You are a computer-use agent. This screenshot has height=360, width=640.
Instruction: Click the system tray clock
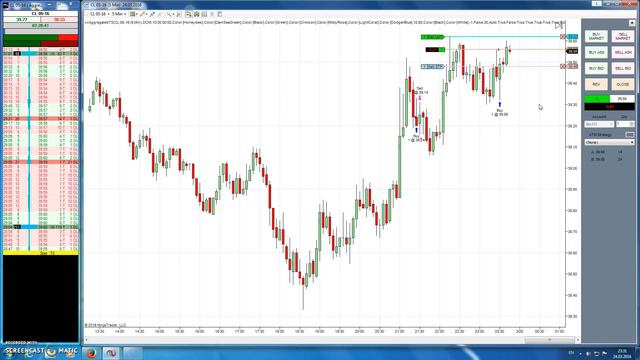pos(622,353)
